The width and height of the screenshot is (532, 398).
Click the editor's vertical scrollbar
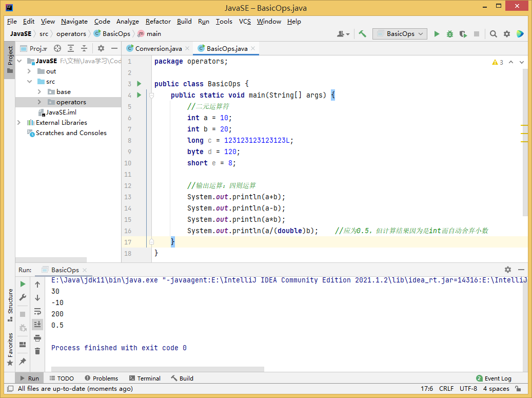click(x=525, y=144)
